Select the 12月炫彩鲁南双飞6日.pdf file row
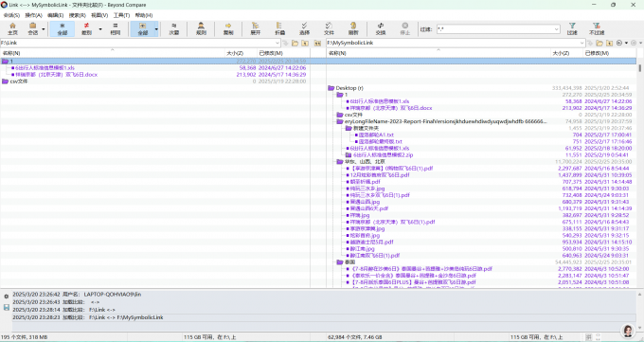 point(481,175)
